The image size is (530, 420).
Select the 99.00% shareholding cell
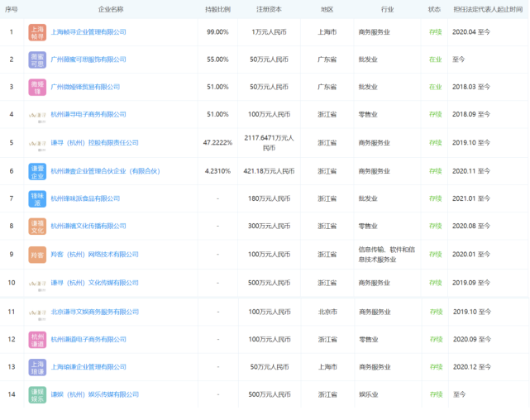click(217, 32)
